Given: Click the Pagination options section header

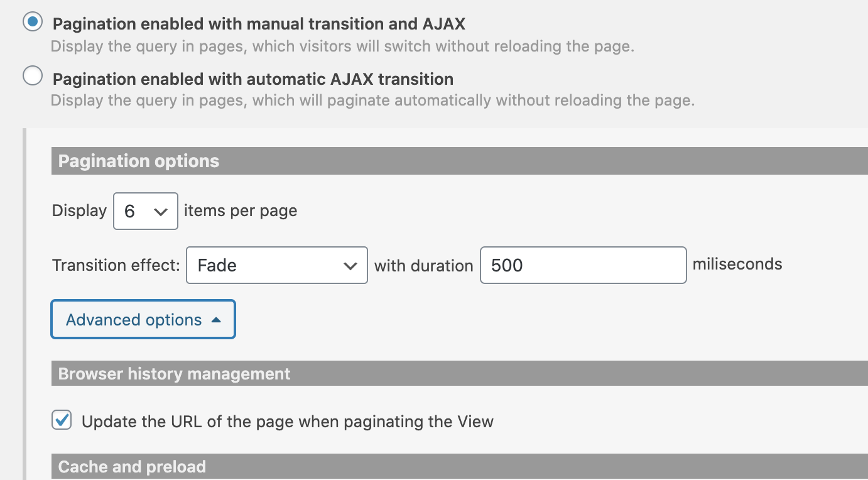Looking at the screenshot, I should (x=460, y=161).
